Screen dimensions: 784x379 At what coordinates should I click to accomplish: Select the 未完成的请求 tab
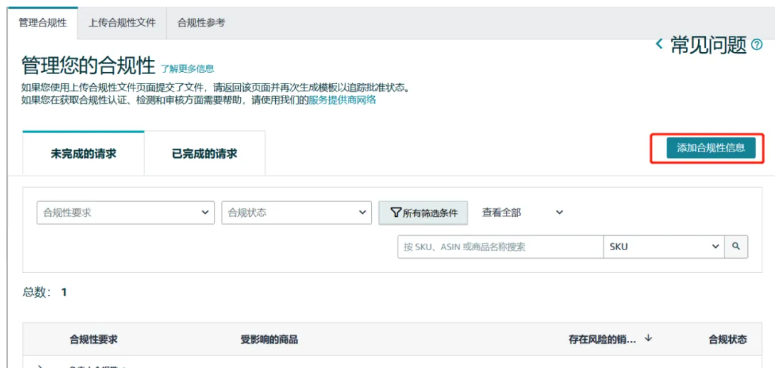[x=84, y=154]
